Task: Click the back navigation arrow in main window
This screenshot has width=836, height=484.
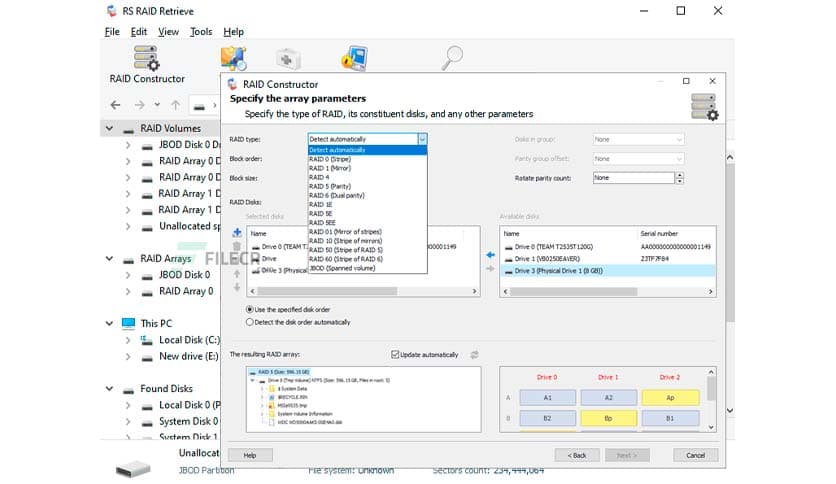Action: tap(115, 105)
